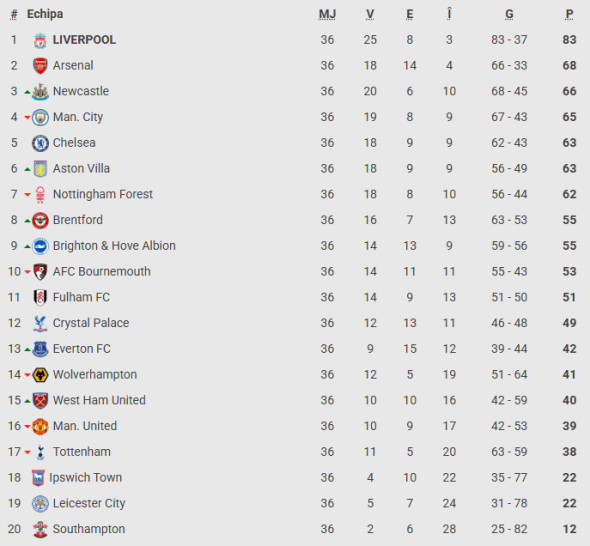Screen dimensions: 590x546
Task: Click the Leicester City fox badge
Action: [40, 503]
